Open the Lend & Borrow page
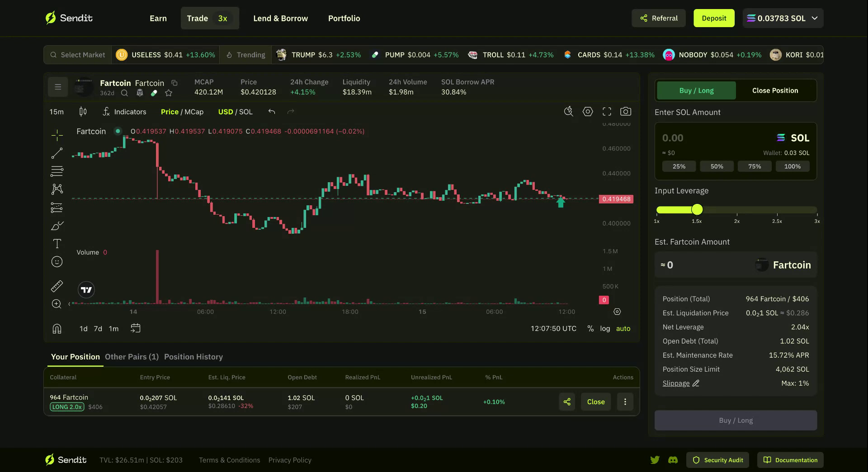 coord(280,18)
